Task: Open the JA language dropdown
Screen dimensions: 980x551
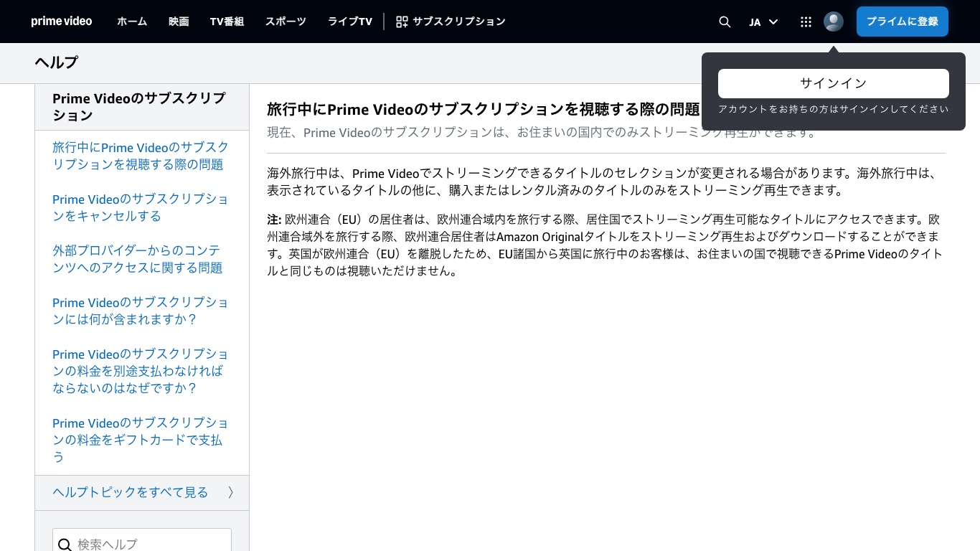Action: tap(763, 22)
